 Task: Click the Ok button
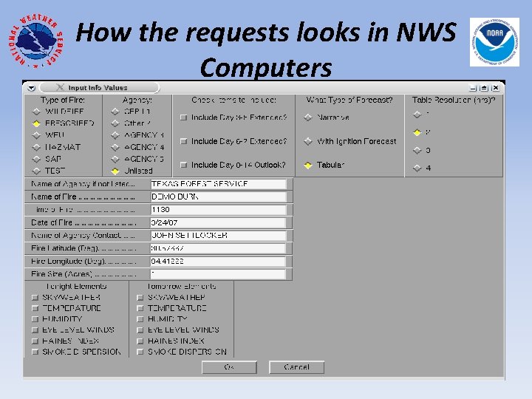[229, 367]
